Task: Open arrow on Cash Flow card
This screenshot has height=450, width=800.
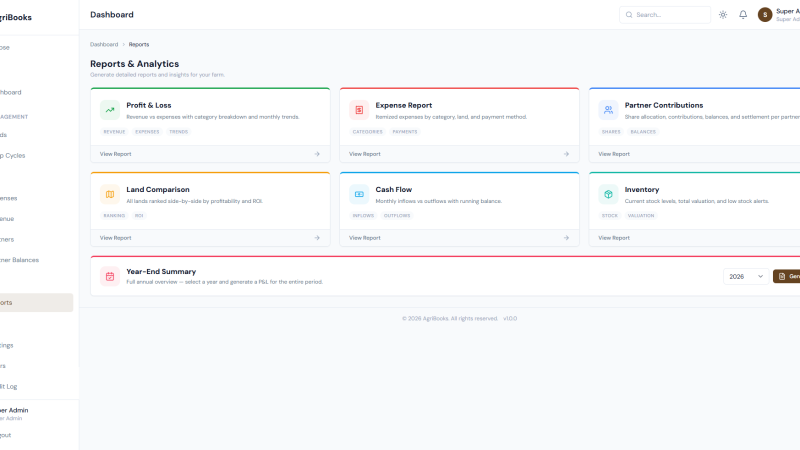Action: click(566, 238)
